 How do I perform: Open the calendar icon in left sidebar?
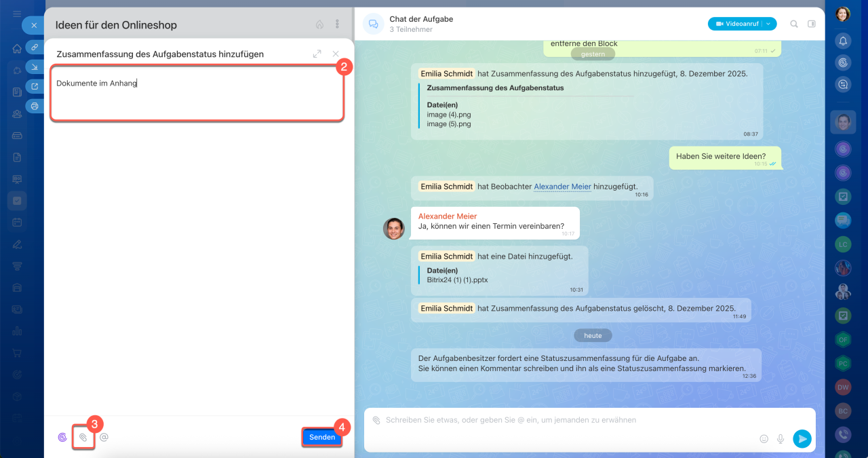[x=17, y=223]
